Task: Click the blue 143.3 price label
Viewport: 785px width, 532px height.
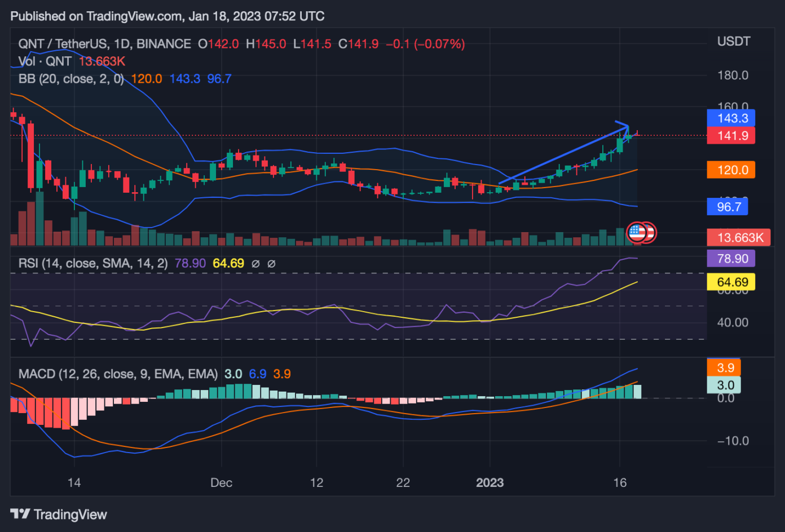Action: [x=731, y=118]
